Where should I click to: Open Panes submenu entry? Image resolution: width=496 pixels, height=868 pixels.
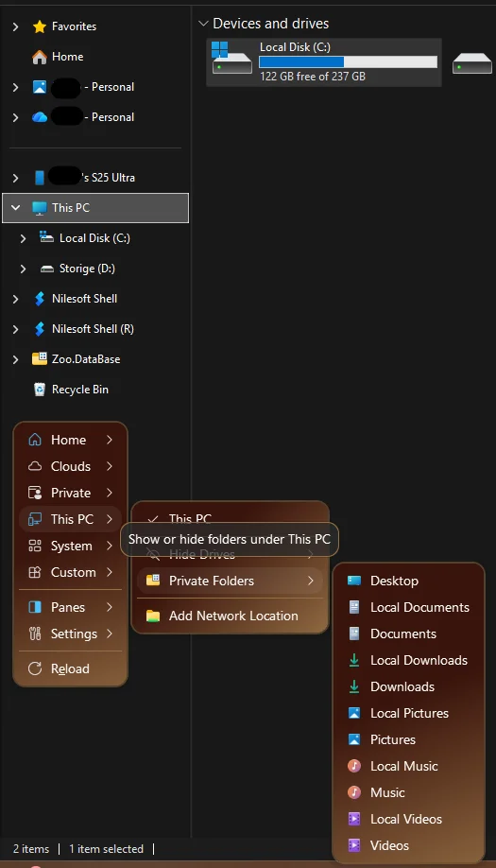tap(70, 607)
